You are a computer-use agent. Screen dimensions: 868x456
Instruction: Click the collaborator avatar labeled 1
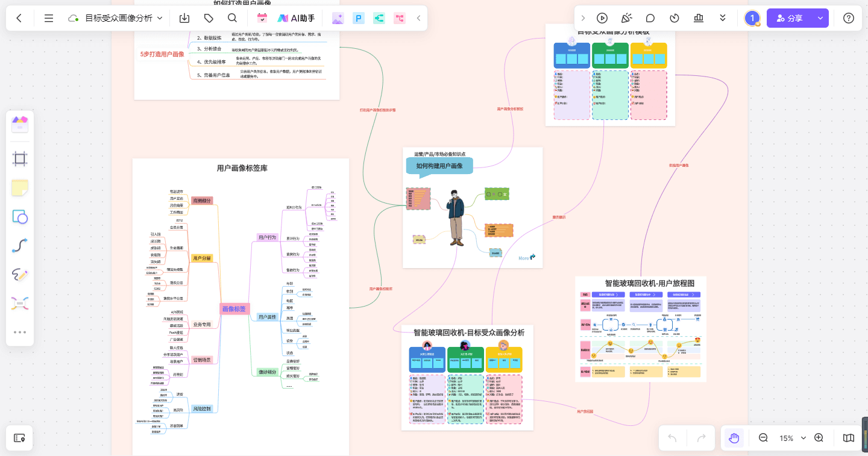click(752, 18)
